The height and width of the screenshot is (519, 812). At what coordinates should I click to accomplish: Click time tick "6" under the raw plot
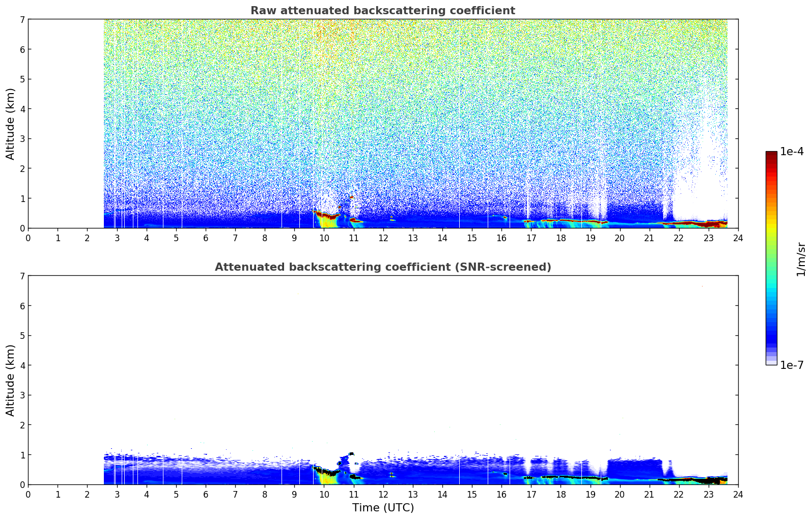[x=206, y=238]
